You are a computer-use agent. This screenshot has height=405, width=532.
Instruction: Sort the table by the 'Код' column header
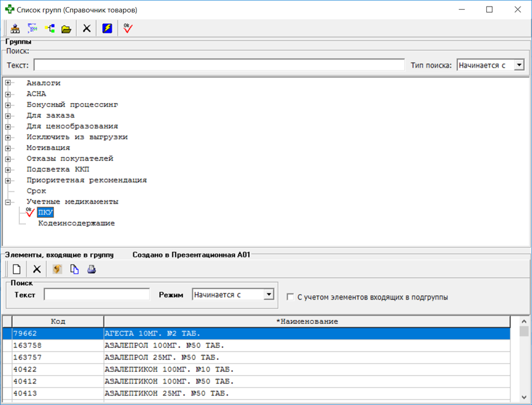pos(58,321)
